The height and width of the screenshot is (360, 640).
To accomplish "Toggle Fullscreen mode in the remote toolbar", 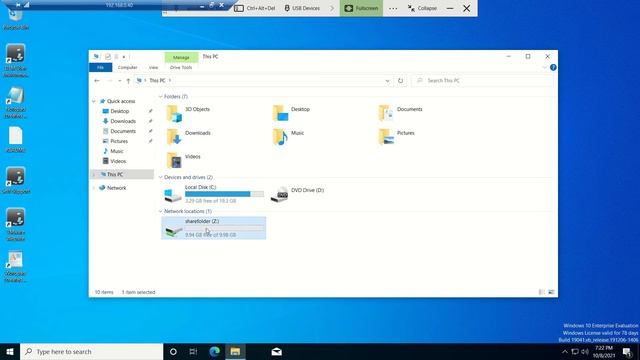I will [361, 8].
